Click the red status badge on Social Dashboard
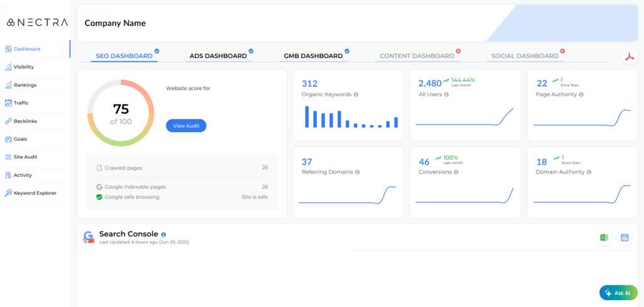644x307 pixels. 563,51
